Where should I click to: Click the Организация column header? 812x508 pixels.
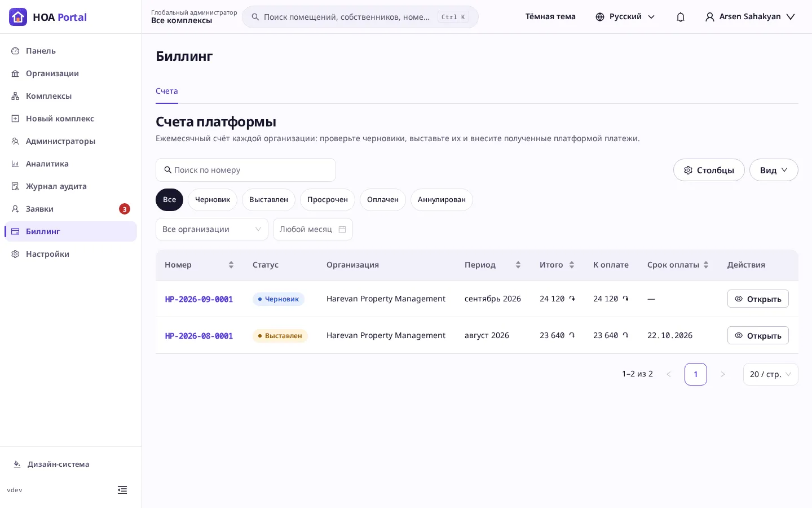pyautogui.click(x=352, y=265)
